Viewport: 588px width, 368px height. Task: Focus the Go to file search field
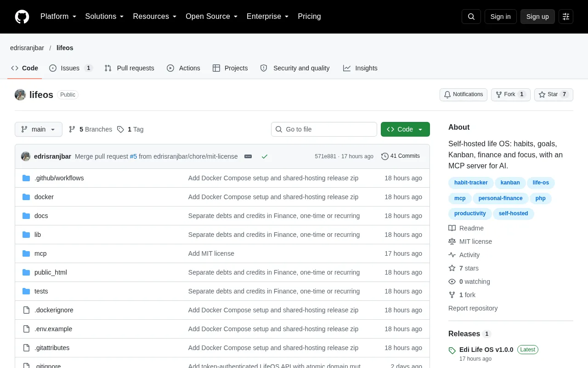point(324,129)
